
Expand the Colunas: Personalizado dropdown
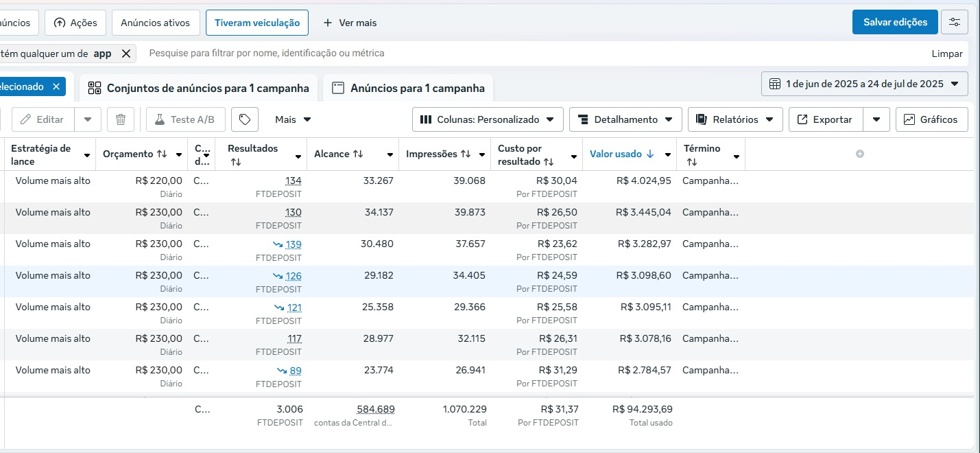[488, 119]
